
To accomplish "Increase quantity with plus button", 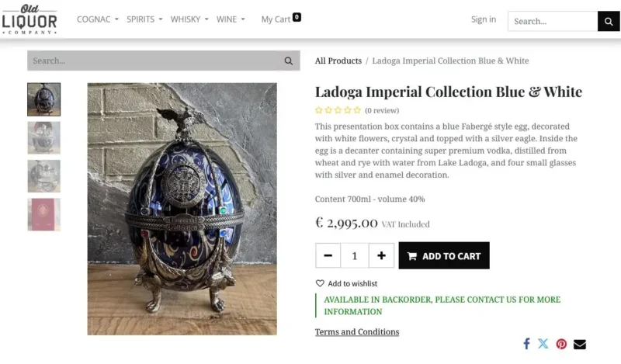I will pyautogui.click(x=381, y=255).
